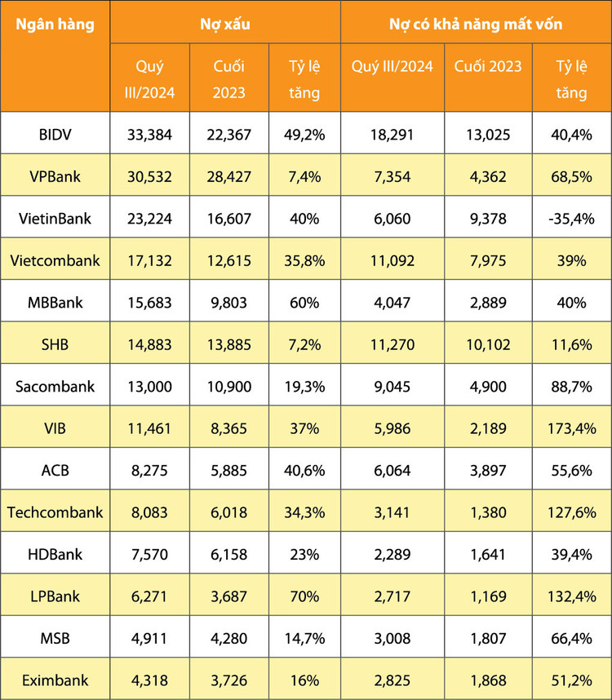Select Eximbank's 51,2% growth rate cell

571,680
